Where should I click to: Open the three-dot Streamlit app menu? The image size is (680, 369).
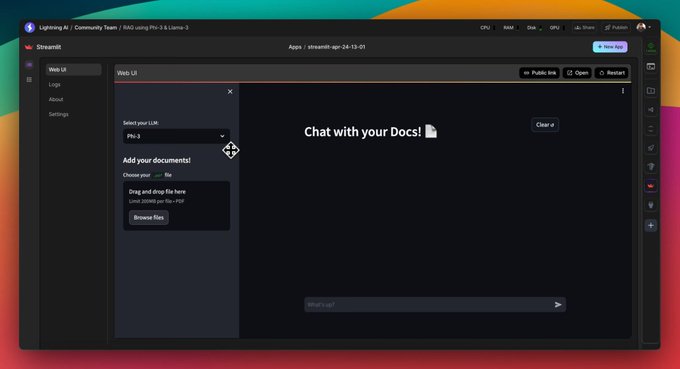(x=623, y=91)
